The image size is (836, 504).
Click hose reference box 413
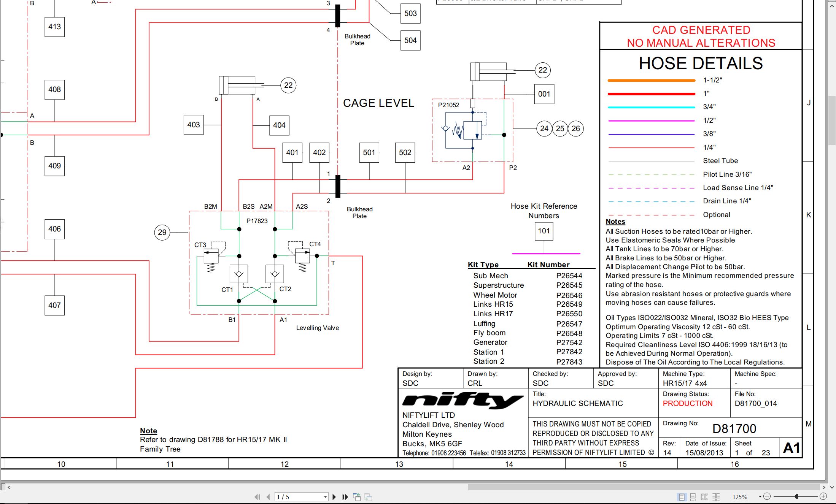pyautogui.click(x=54, y=27)
